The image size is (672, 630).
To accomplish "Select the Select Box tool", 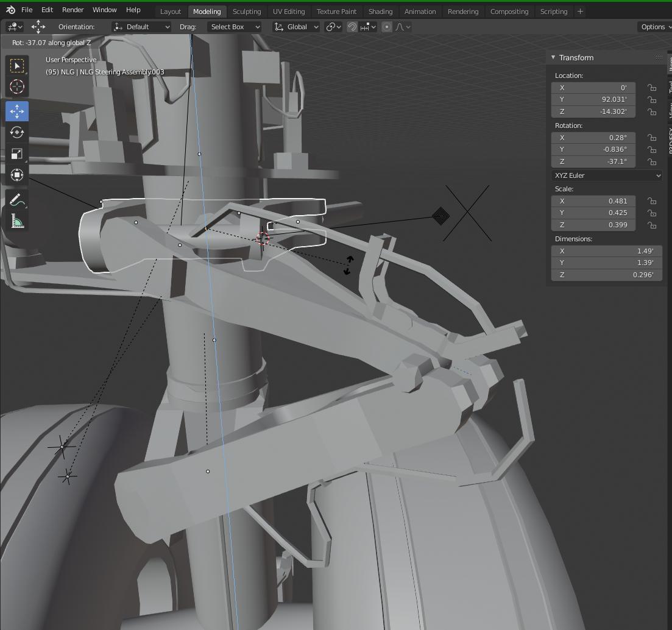I will (17, 66).
